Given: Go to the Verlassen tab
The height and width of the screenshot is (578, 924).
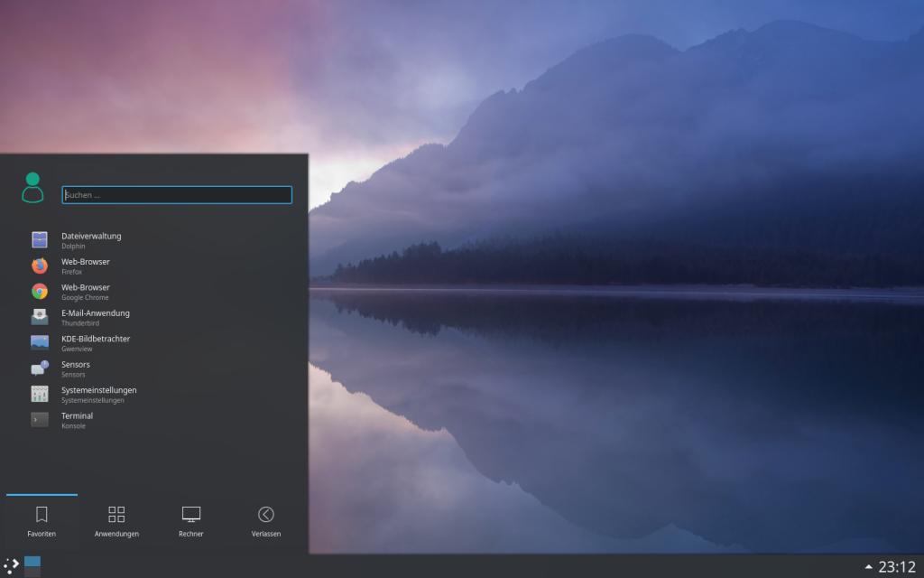Looking at the screenshot, I should click(266, 522).
